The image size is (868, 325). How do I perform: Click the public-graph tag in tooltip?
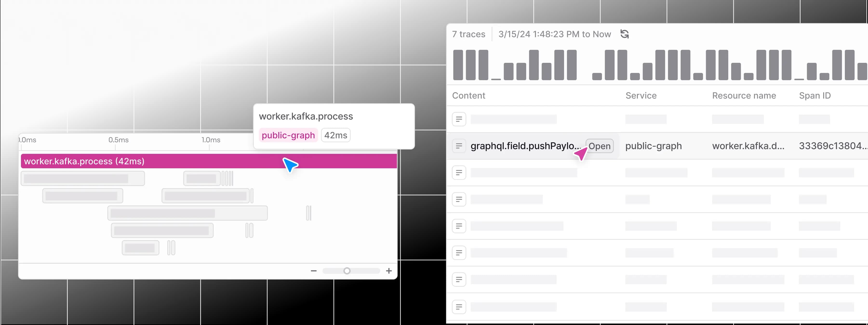point(288,135)
